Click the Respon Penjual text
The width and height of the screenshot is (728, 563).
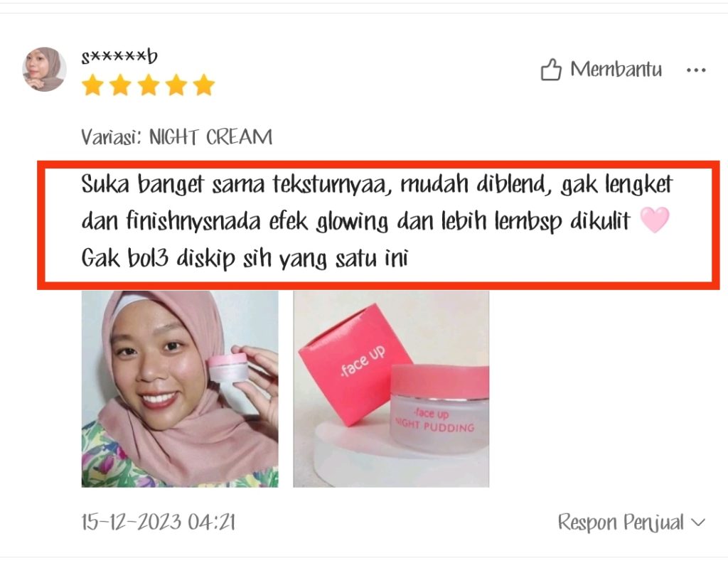click(621, 522)
